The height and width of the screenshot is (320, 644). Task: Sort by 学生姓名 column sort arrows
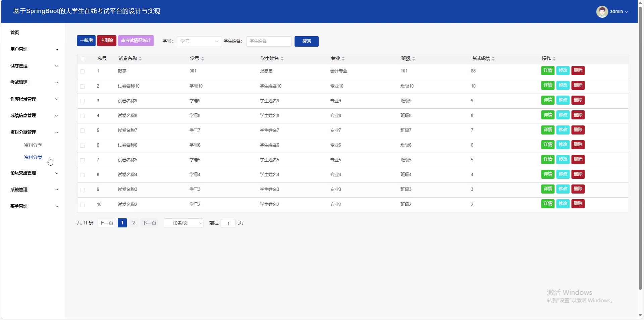[282, 59]
